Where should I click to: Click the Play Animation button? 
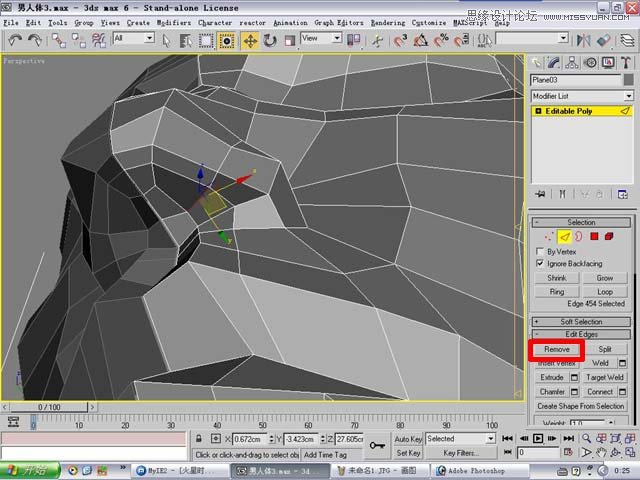click(538, 439)
